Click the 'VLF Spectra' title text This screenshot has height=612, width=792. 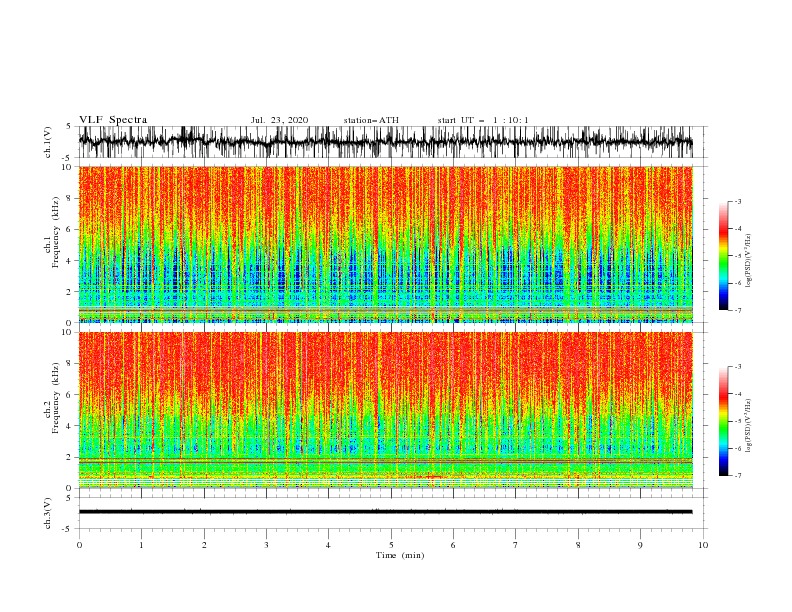(x=113, y=120)
